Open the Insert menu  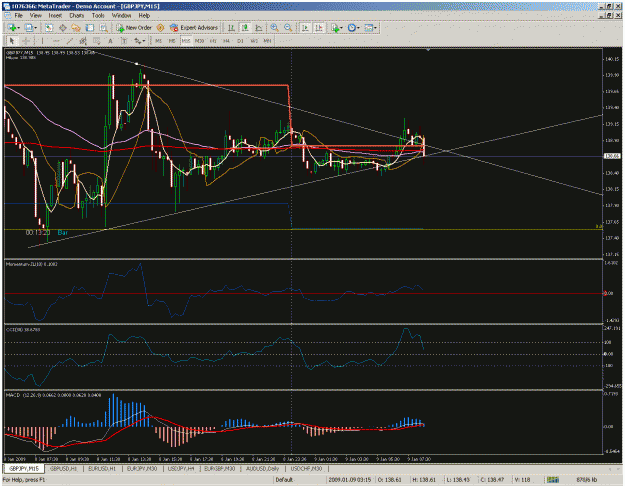pos(55,16)
